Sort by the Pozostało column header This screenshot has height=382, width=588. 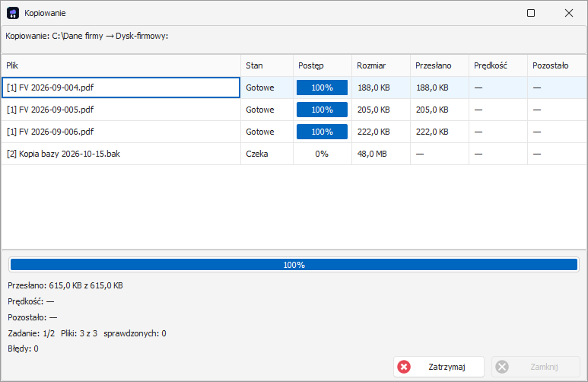pyautogui.click(x=558, y=65)
